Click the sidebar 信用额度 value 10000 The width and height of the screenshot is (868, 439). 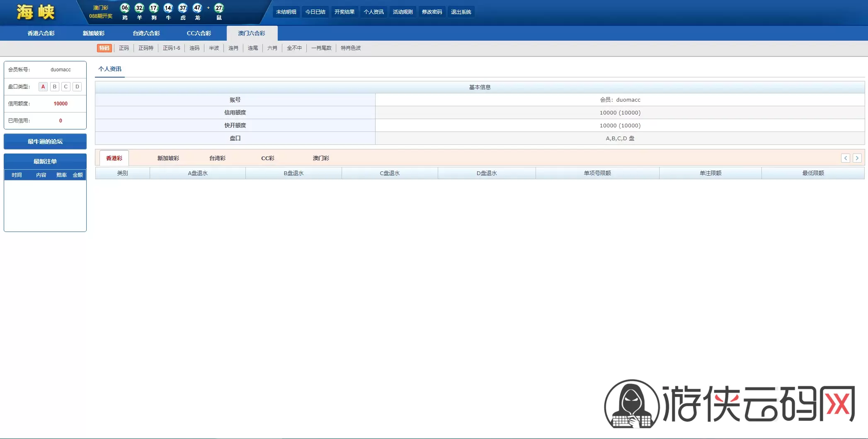coord(61,104)
